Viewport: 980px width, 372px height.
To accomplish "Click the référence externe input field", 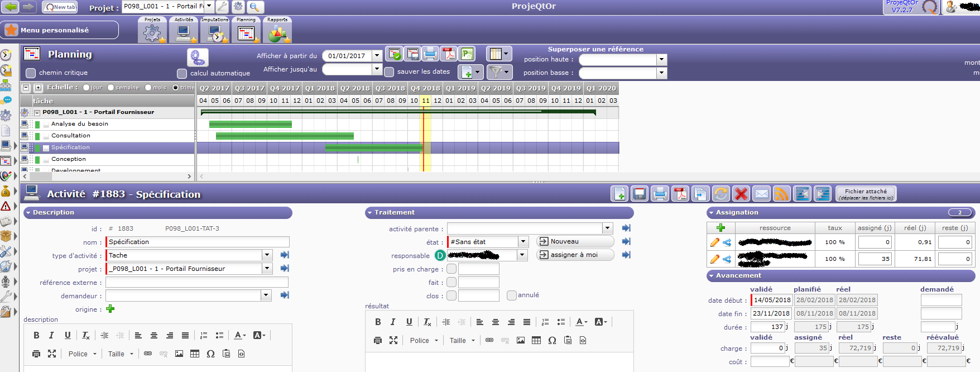I will coord(197,283).
